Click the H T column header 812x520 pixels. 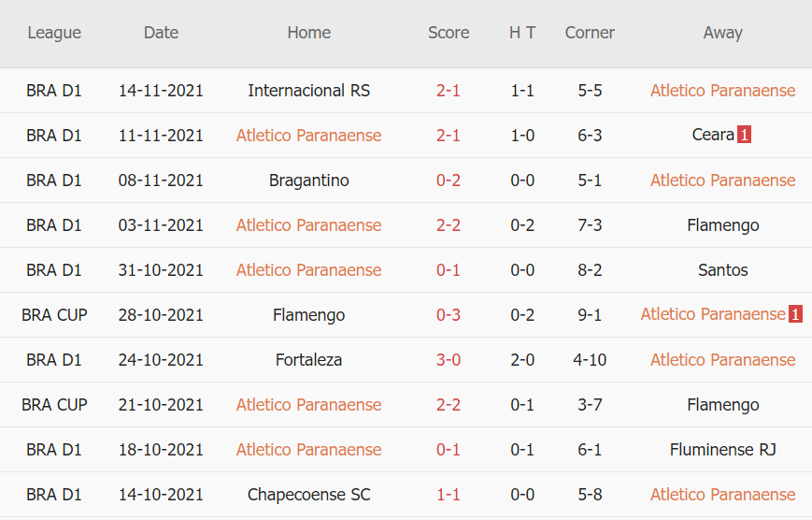(x=522, y=33)
